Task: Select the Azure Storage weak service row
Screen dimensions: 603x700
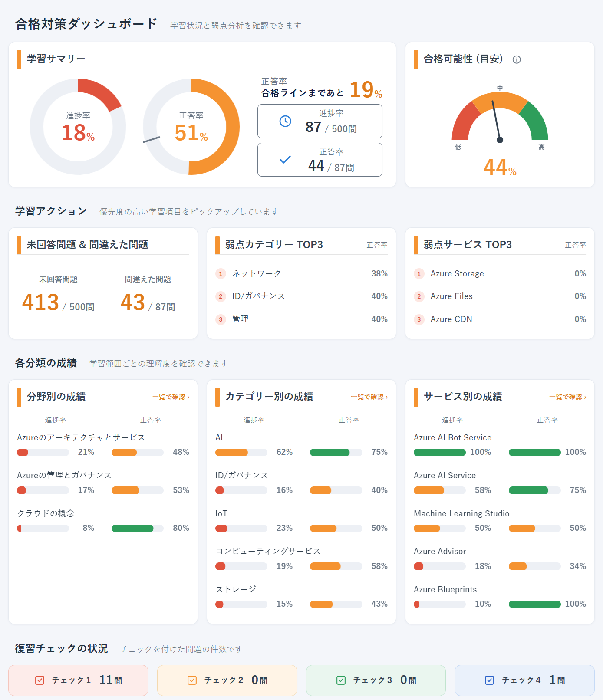Action: click(500, 274)
